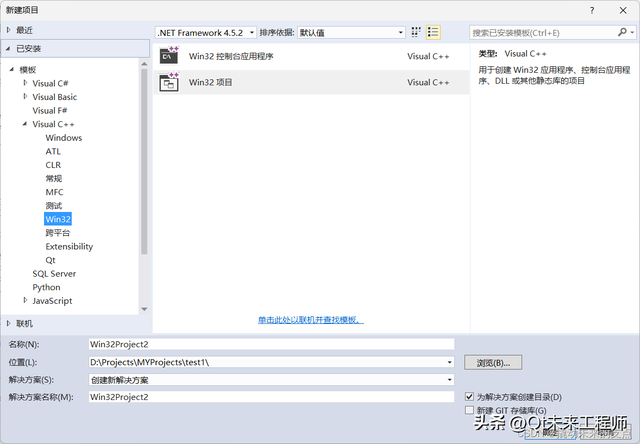This screenshot has height=444, width=640.
Task: Enable 新建 GIT 存储库 checkbox
Action: click(469, 410)
